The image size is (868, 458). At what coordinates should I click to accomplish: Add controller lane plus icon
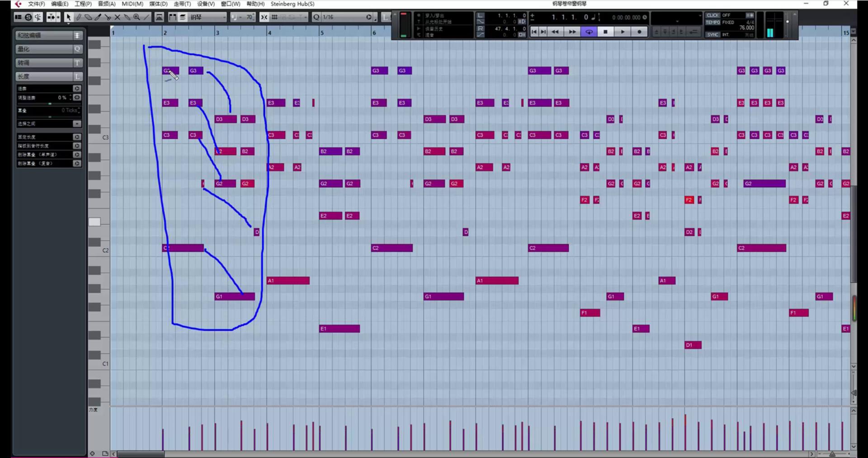click(x=92, y=453)
